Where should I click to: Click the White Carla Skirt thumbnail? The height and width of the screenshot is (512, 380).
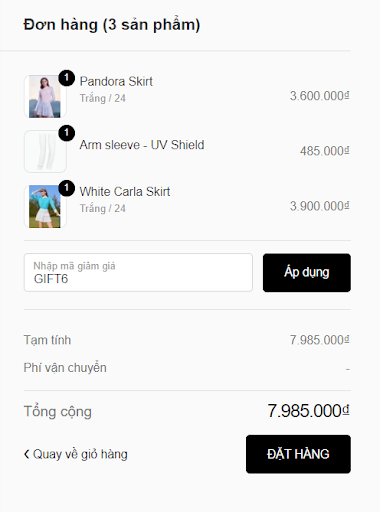pyautogui.click(x=45, y=206)
